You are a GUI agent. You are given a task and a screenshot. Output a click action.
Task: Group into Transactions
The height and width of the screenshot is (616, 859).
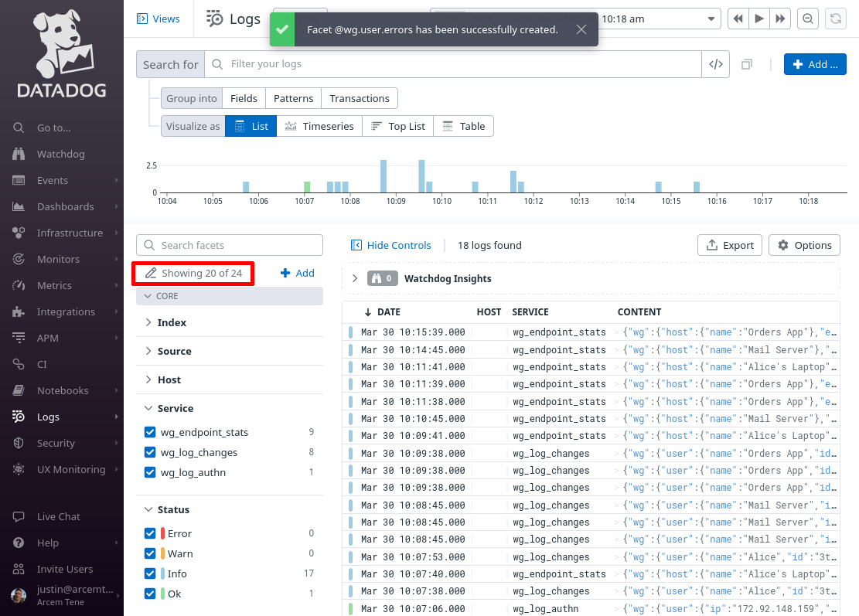pos(360,99)
